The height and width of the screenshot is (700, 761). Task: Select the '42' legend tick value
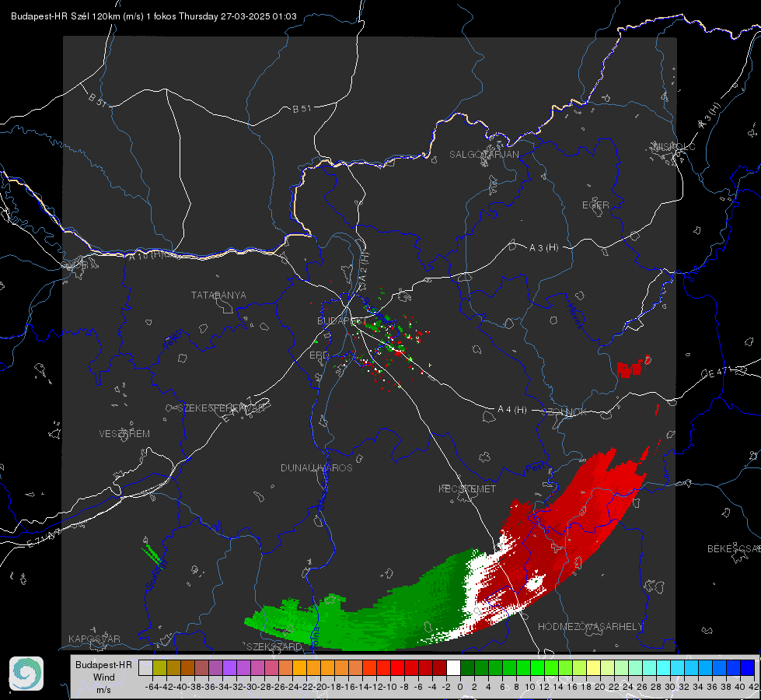(x=753, y=687)
